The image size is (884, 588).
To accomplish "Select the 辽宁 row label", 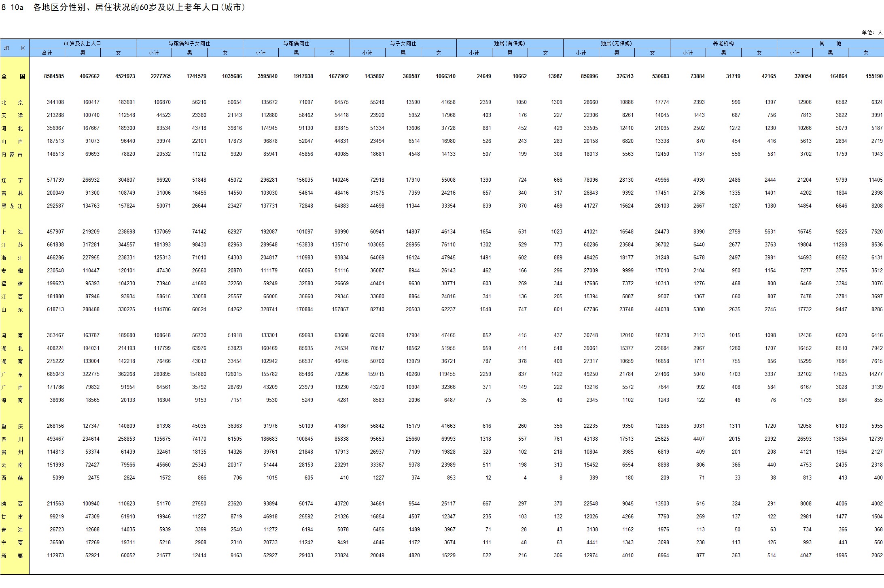I will coord(13,180).
